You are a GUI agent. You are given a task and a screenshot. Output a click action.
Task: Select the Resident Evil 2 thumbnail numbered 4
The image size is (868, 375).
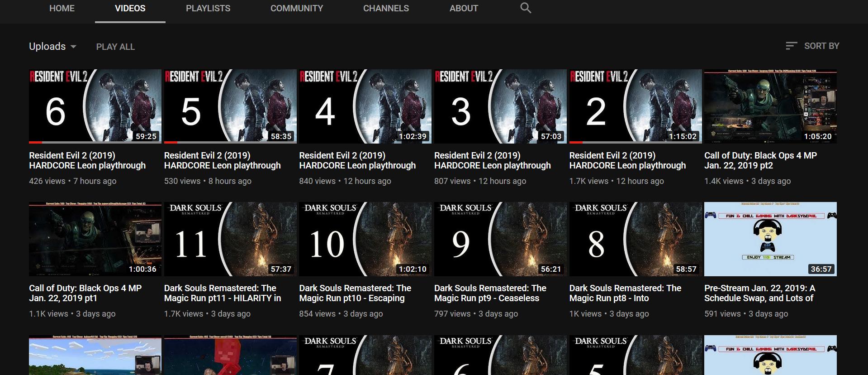click(x=365, y=106)
